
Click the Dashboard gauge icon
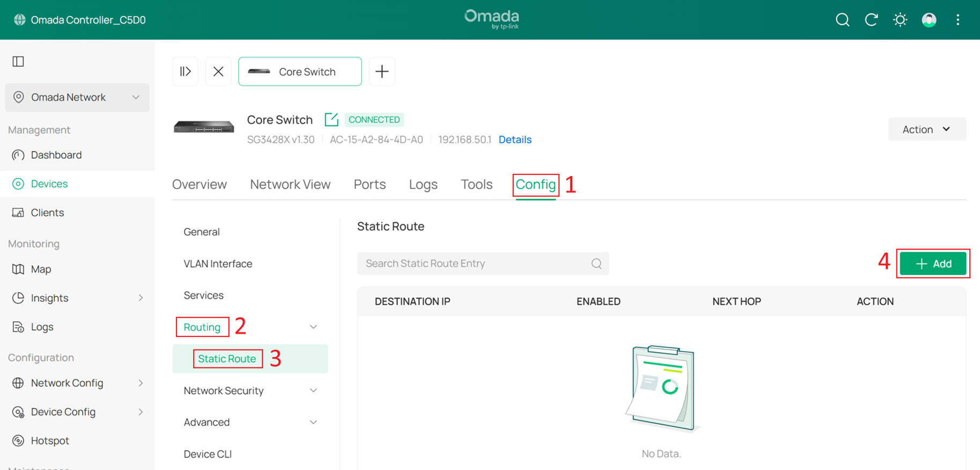[18, 155]
